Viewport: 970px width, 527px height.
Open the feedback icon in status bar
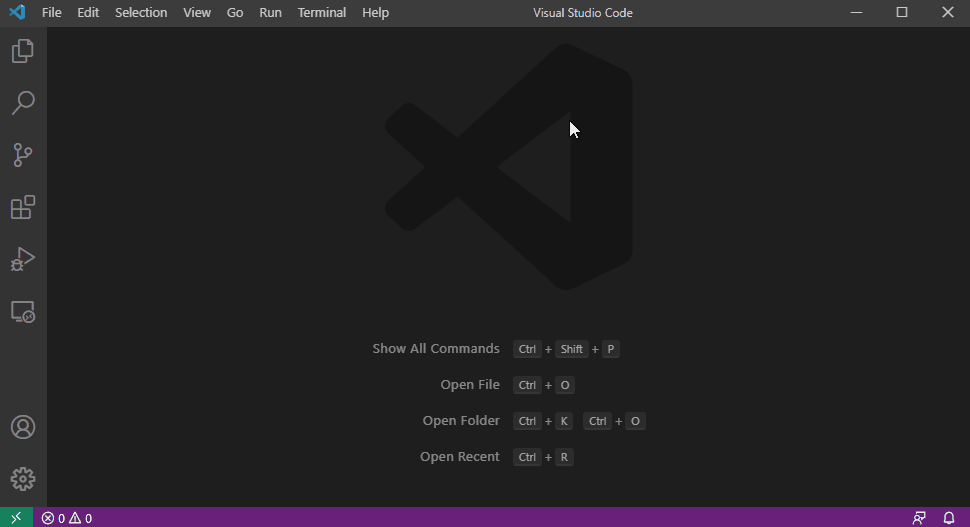pyautogui.click(x=919, y=518)
